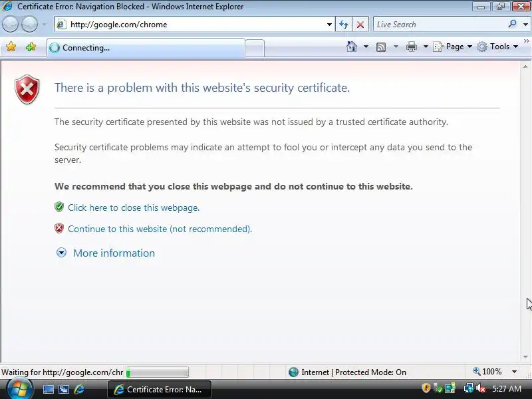This screenshot has width=532, height=399.
Task: Open the Page menu
Action: [453, 47]
